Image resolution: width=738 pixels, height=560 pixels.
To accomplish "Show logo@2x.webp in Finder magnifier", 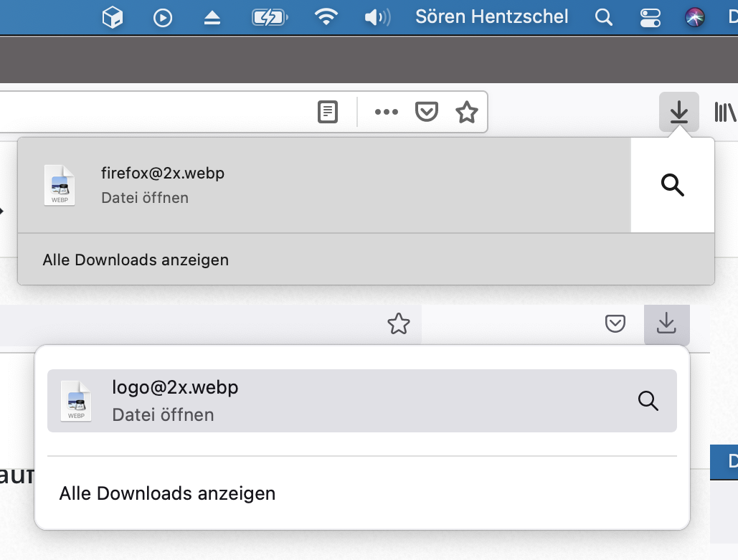I will point(648,401).
